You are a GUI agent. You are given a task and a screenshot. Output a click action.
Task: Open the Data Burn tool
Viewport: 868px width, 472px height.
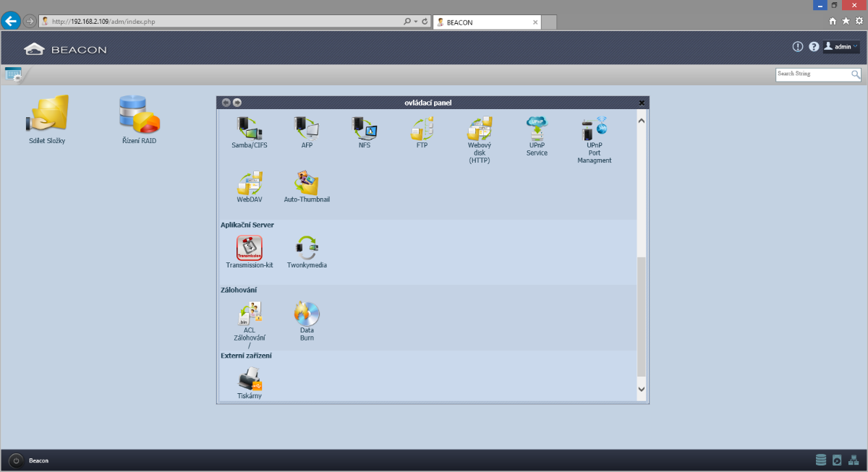tap(307, 314)
